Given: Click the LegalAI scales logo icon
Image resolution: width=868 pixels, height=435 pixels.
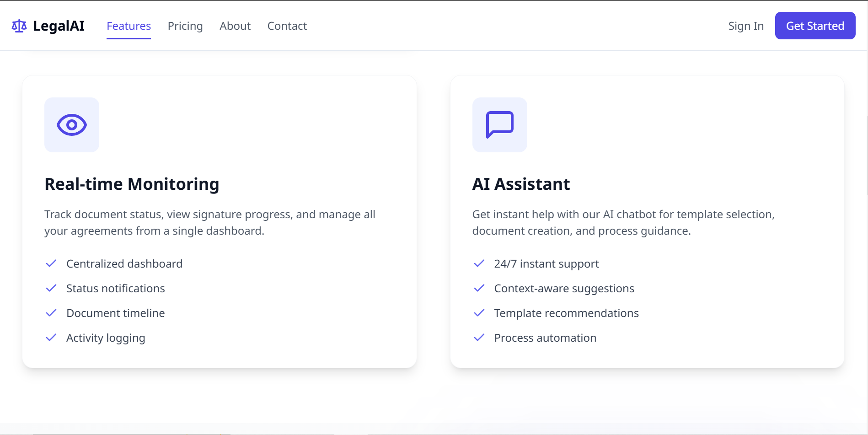Looking at the screenshot, I should pyautogui.click(x=19, y=26).
